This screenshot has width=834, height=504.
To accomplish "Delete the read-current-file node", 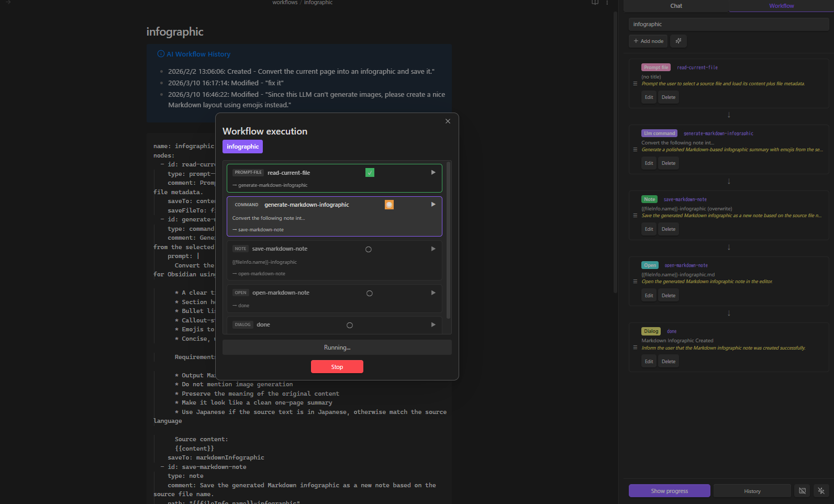I will tap(669, 97).
